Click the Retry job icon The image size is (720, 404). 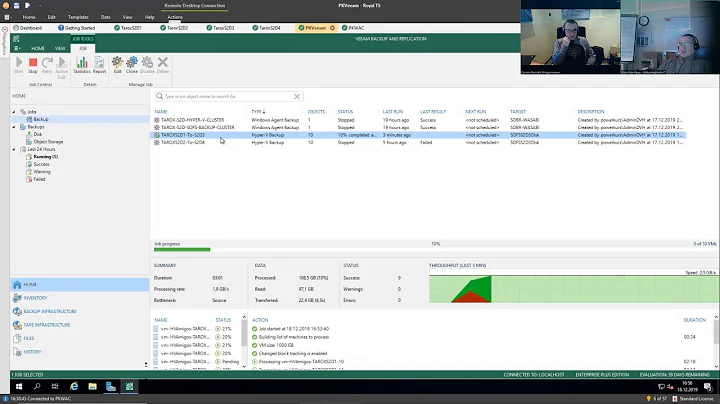[47, 65]
